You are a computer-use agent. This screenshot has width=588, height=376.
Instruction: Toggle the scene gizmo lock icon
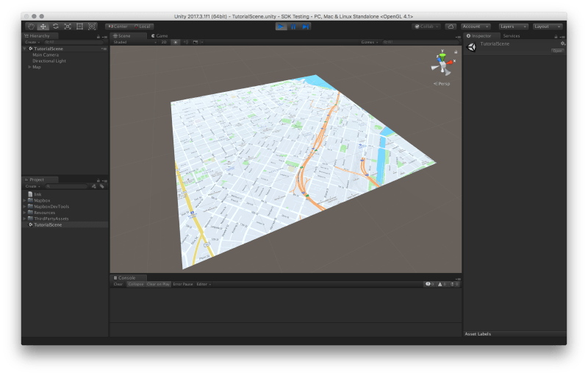[456, 52]
